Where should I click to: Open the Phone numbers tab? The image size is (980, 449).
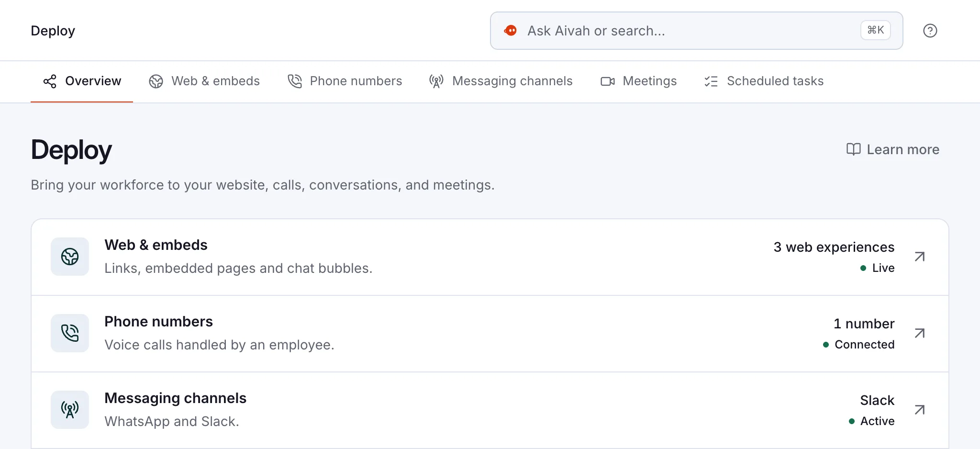click(x=345, y=81)
